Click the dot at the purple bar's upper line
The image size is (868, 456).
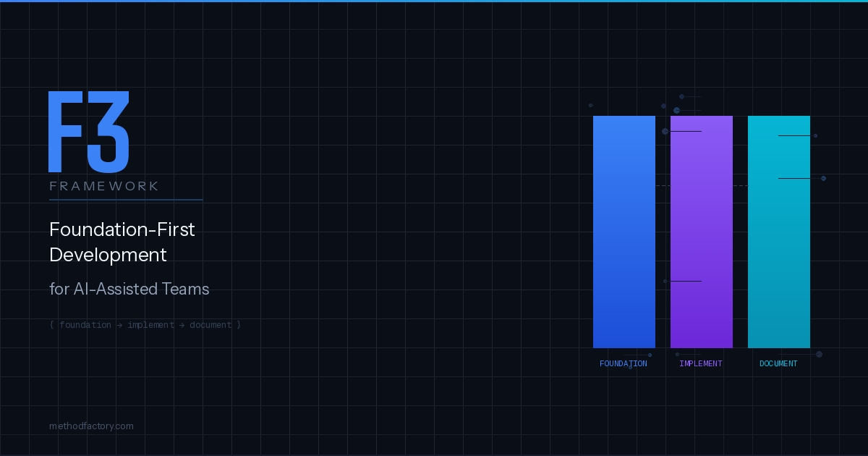click(665, 131)
